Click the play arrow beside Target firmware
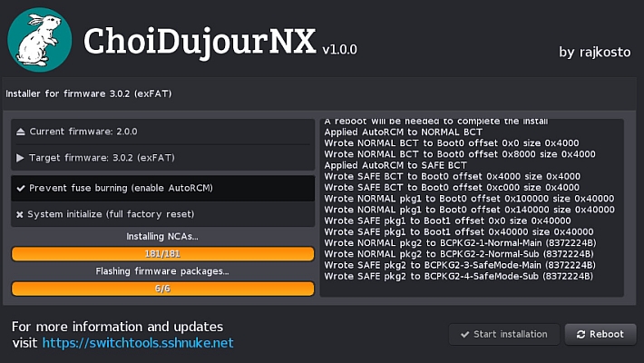The height and width of the screenshot is (363, 644). pos(20,158)
